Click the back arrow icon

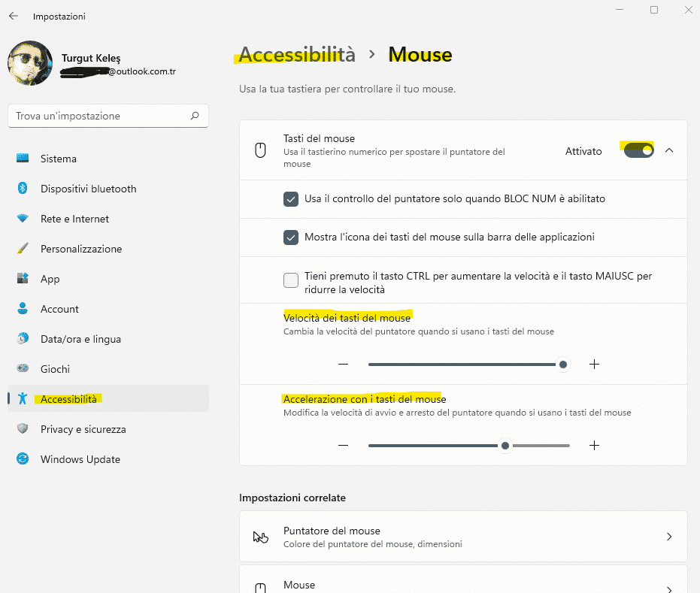click(14, 16)
